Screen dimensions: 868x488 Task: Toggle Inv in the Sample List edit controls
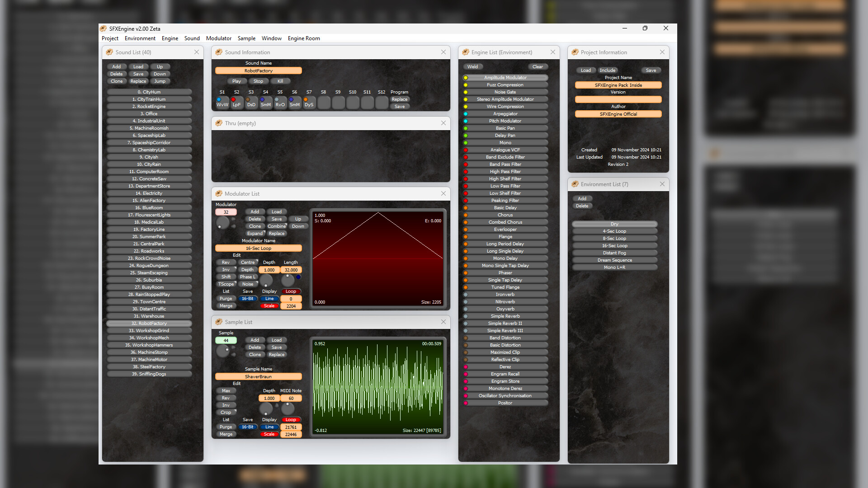pos(226,405)
